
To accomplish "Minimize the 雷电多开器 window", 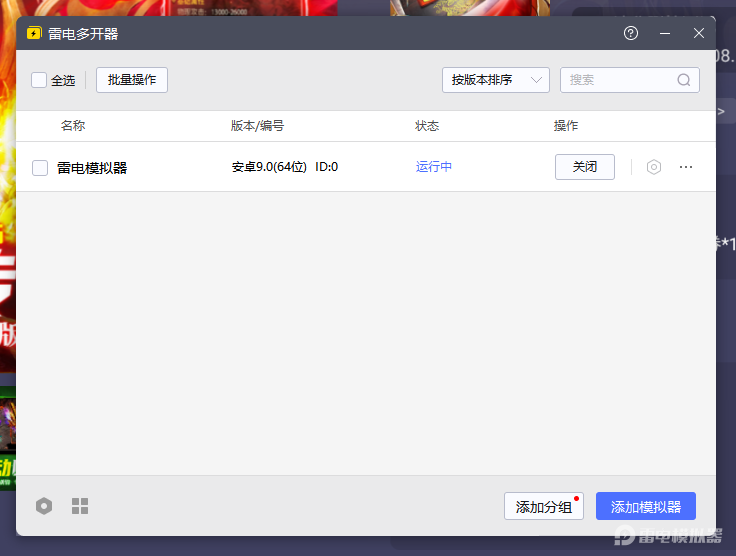I will point(665,33).
